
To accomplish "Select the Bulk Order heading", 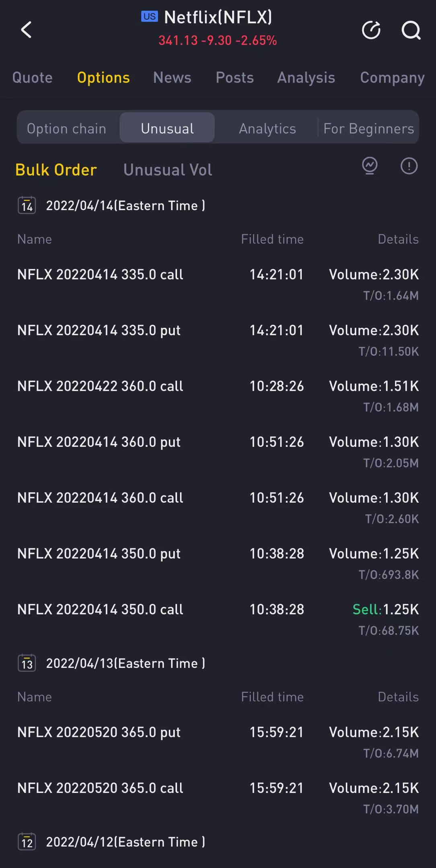I will point(56,170).
